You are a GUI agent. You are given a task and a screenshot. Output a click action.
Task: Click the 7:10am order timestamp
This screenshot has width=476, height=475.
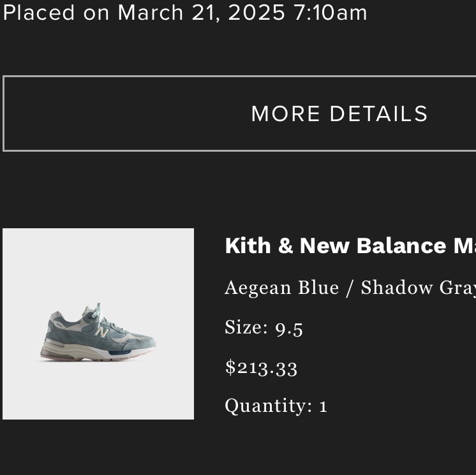click(331, 13)
